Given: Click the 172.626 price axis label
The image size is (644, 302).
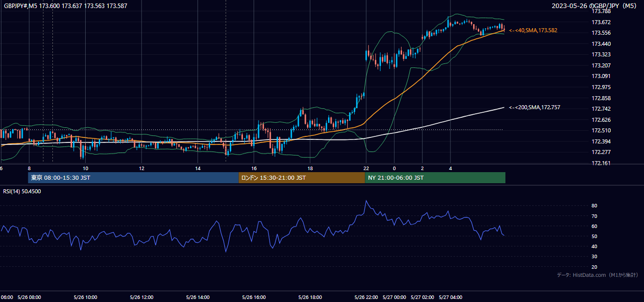Looking at the screenshot, I should click(601, 120).
